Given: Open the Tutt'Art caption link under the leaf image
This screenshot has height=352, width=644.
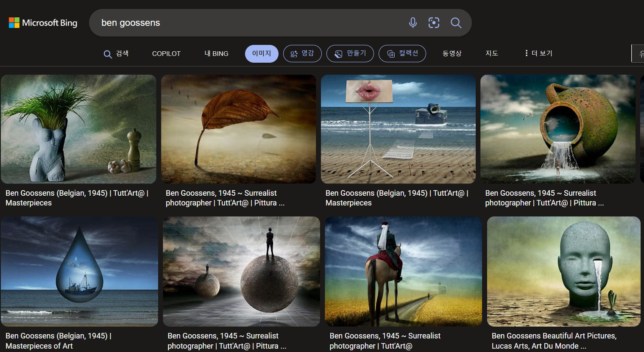Looking at the screenshot, I should tap(225, 198).
